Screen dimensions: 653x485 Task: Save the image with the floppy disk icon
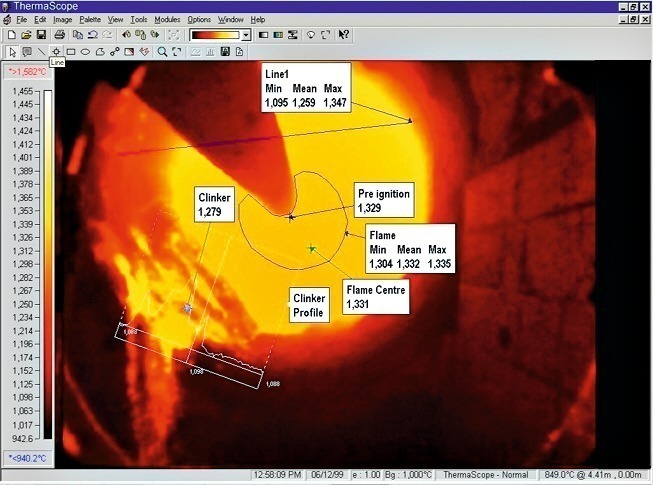(42, 35)
